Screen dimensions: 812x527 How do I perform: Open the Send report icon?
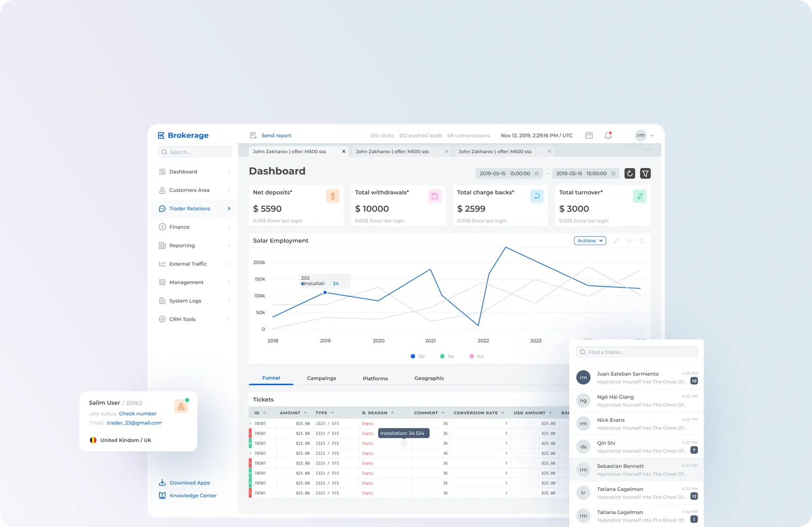click(253, 136)
